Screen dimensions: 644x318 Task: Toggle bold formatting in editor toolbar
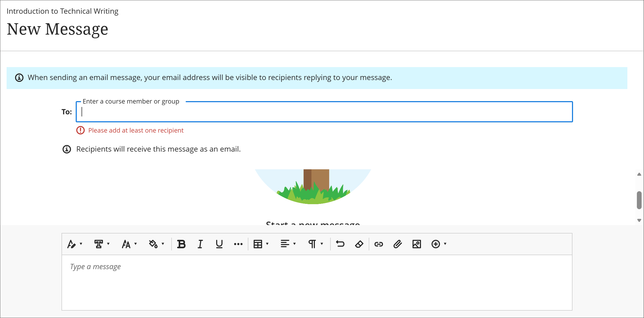tap(181, 244)
